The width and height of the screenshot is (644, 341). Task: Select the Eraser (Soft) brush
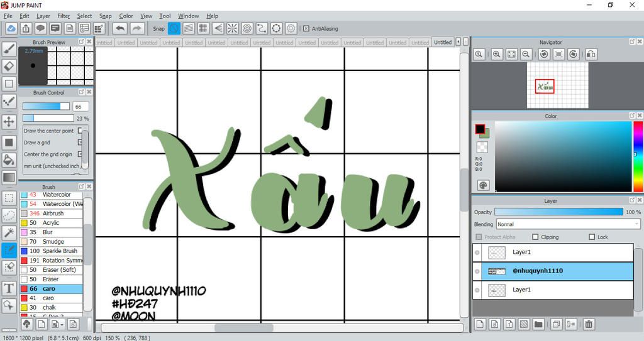pos(52,269)
